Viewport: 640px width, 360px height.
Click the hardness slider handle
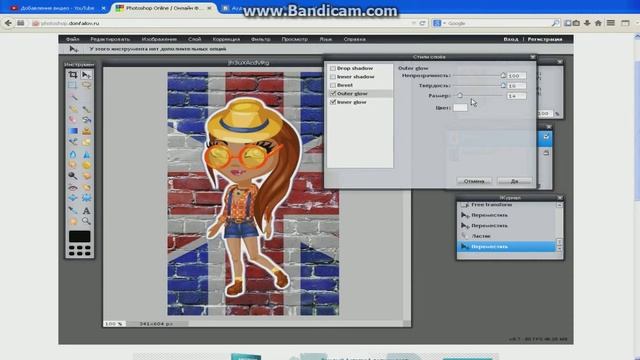click(x=503, y=85)
